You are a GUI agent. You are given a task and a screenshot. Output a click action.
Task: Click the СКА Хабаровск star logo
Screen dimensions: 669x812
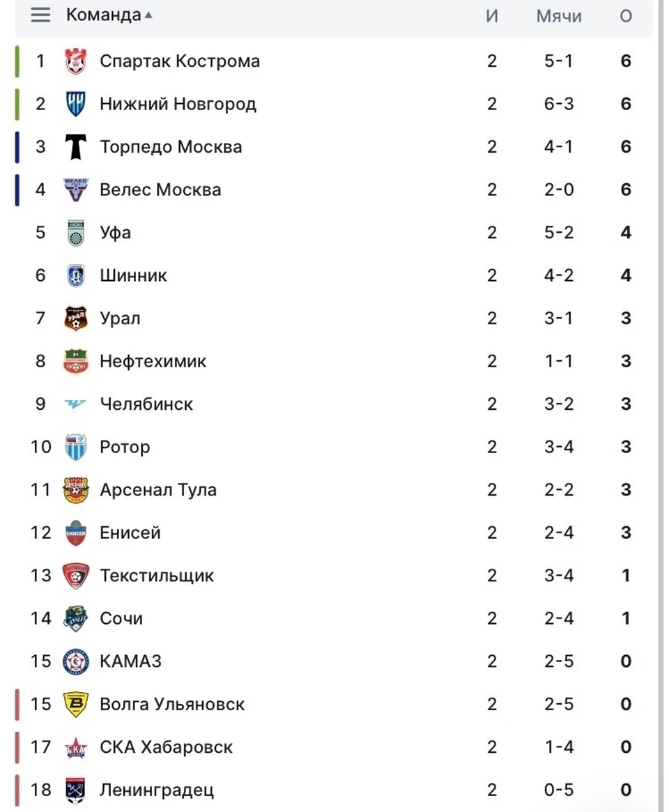click(75, 747)
